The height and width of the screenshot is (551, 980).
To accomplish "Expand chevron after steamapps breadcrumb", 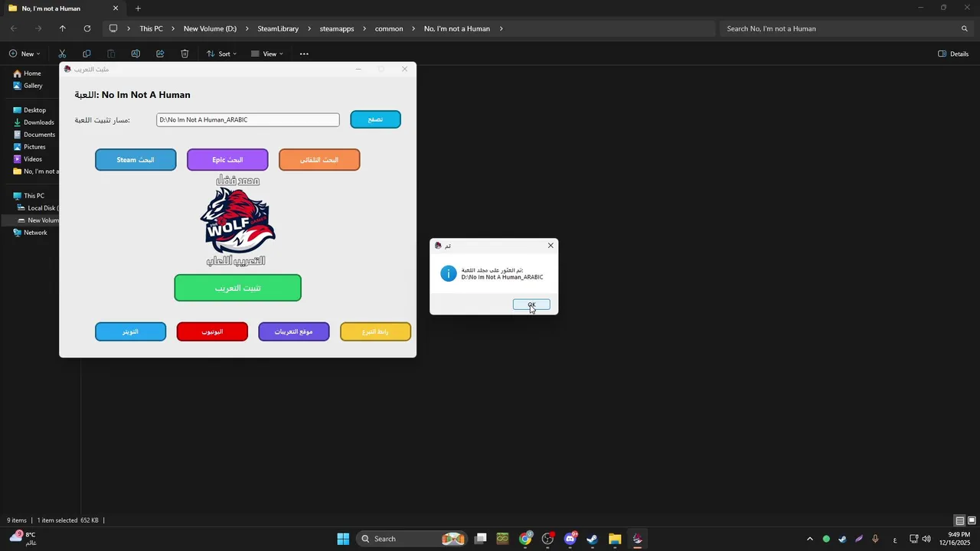I will (x=364, y=28).
